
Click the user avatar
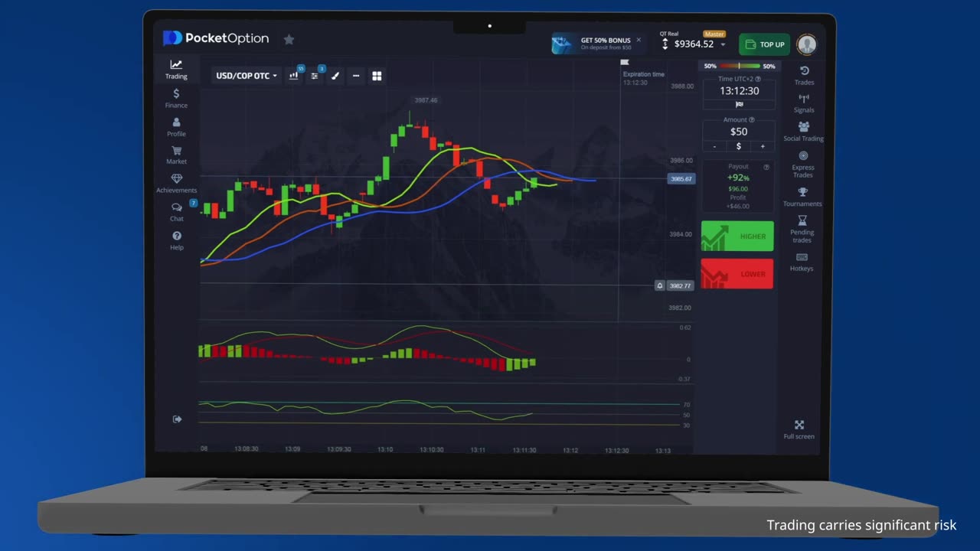point(806,44)
